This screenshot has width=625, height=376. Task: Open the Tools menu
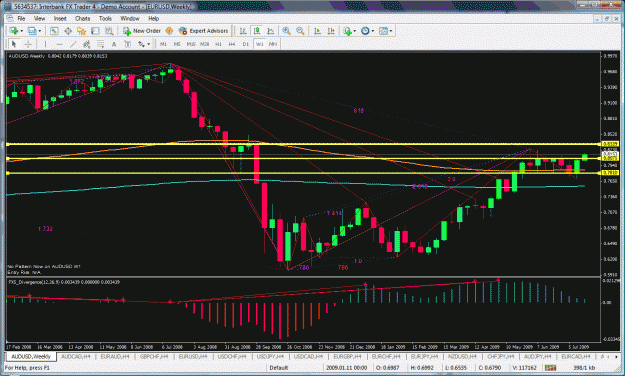click(105, 18)
